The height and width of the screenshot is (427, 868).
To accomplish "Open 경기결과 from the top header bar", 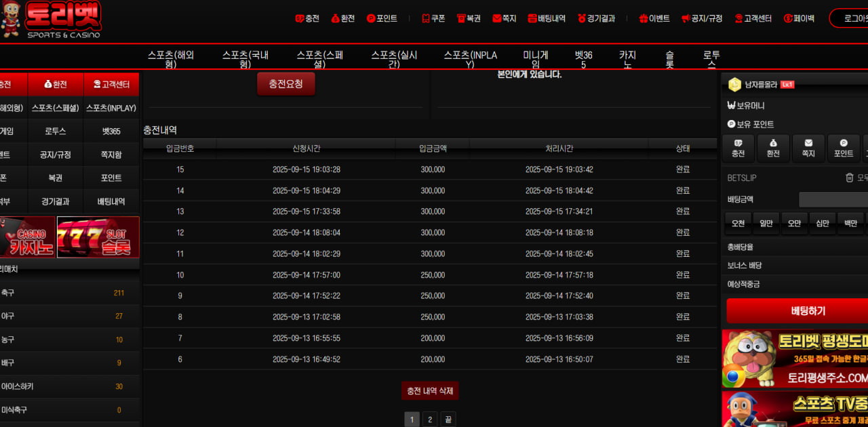I will coord(596,19).
